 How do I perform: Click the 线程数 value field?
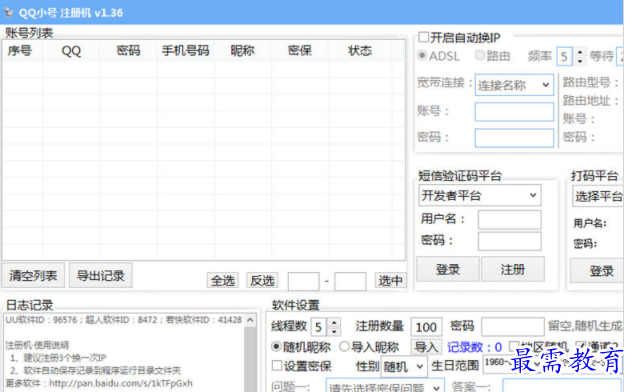pyautogui.click(x=319, y=327)
